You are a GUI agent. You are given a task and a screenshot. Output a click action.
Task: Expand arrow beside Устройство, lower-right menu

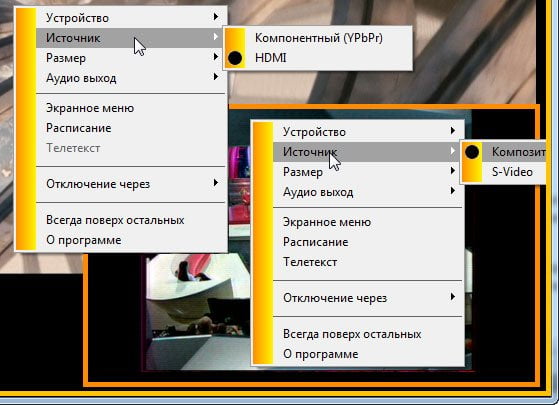453,130
